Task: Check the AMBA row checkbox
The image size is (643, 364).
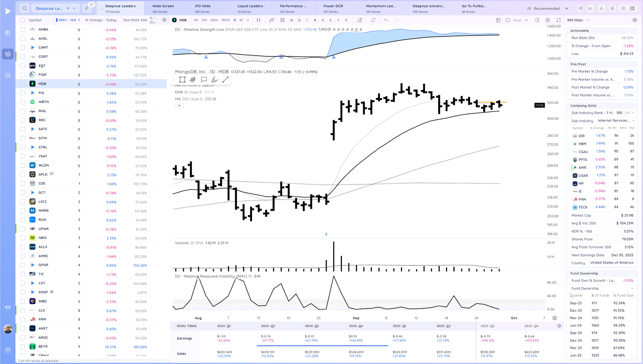Action: pos(23,29)
